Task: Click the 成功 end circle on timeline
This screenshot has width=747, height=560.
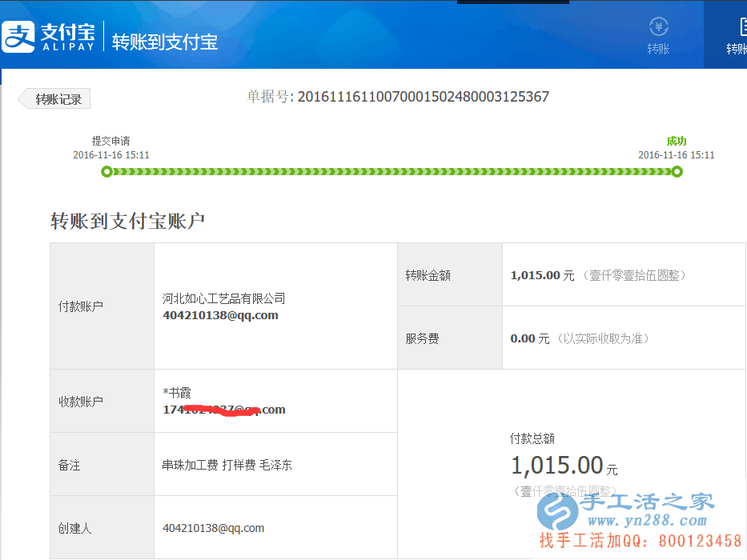Action: click(677, 171)
